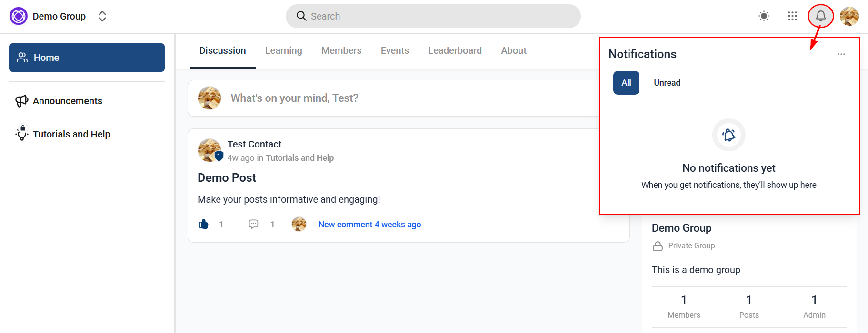The height and width of the screenshot is (333, 868).
Task: Click the Notifications panel heading
Action: 642,54
